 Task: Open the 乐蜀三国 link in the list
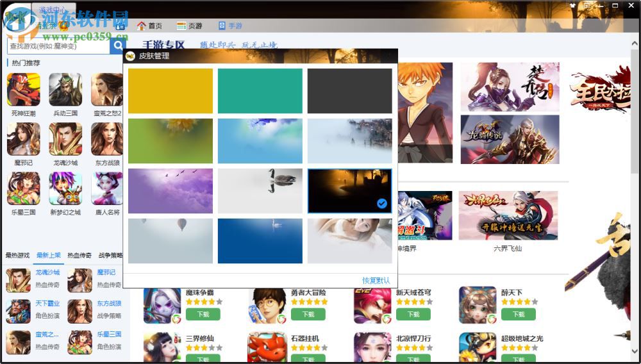pyautogui.click(x=109, y=334)
